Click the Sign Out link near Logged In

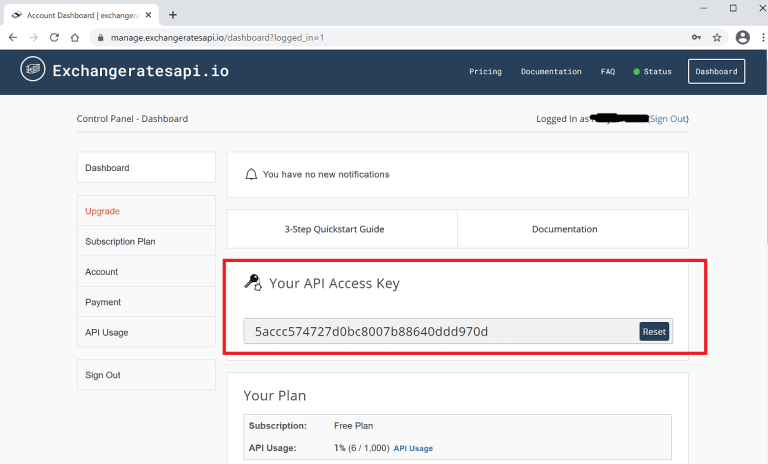(668, 119)
